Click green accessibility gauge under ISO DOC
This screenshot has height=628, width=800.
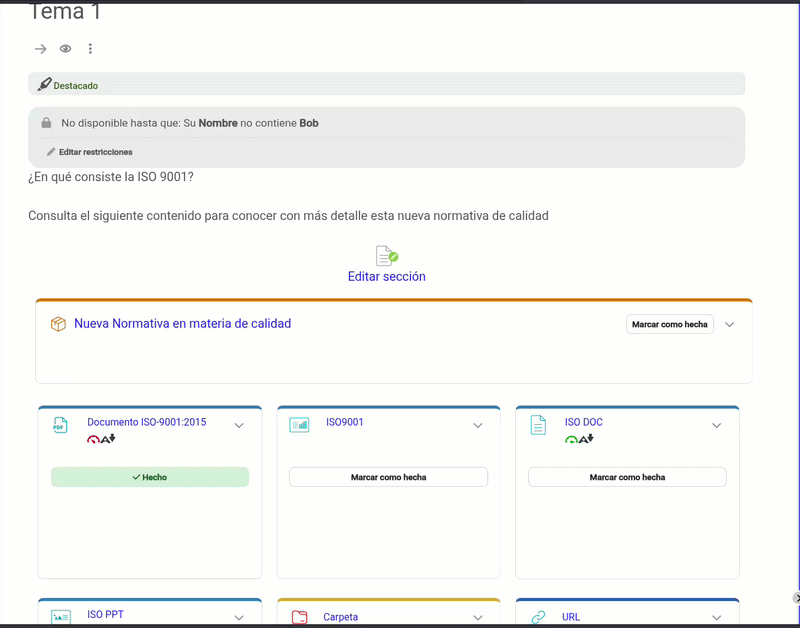pos(571,439)
